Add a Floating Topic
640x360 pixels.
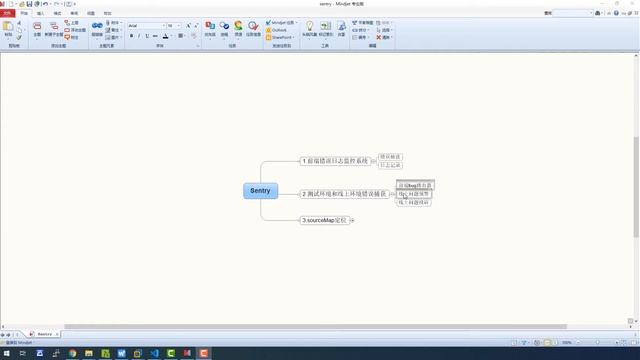click(x=75, y=30)
